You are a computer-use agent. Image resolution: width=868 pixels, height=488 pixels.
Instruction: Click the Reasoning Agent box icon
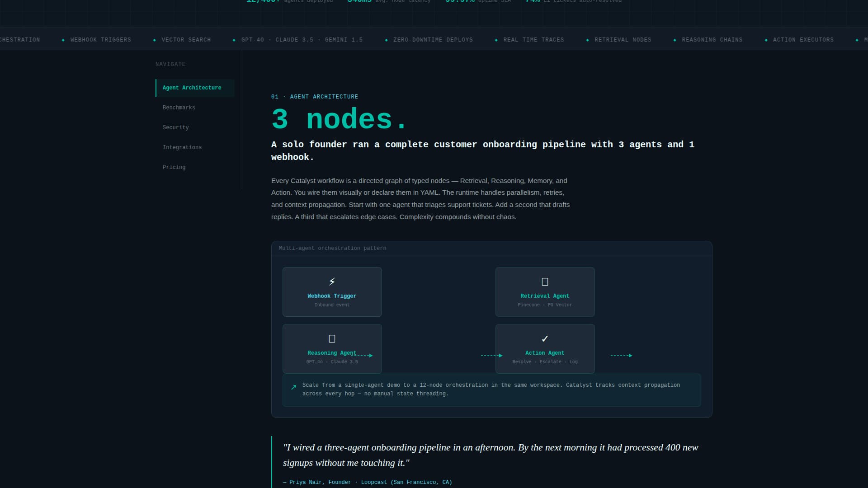tap(332, 338)
